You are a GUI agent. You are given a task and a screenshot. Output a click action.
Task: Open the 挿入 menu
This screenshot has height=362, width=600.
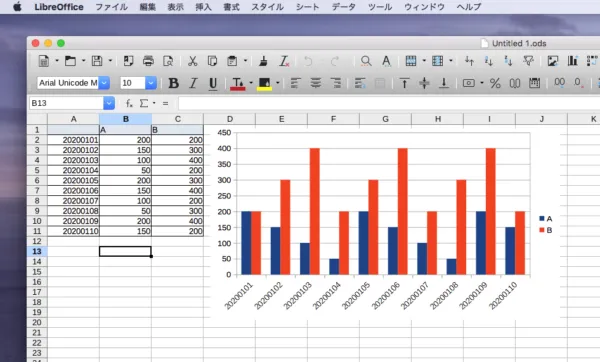(204, 7)
